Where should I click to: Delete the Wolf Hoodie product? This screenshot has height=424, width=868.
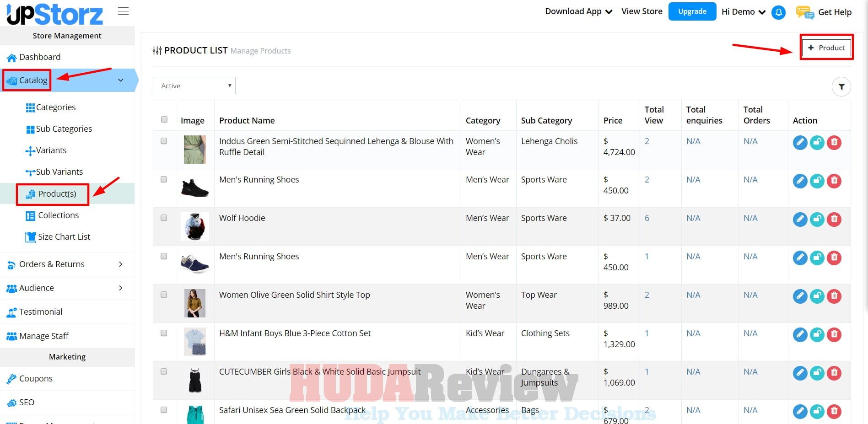(x=834, y=220)
